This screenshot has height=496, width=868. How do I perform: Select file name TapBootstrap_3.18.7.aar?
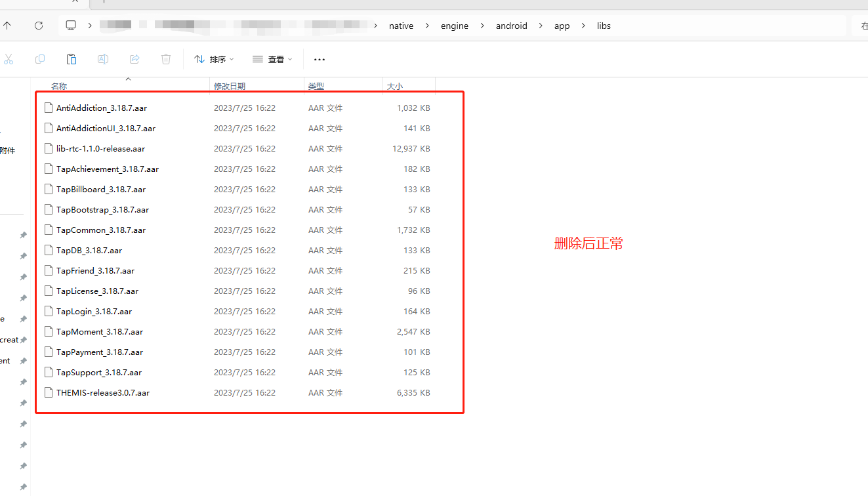pos(102,209)
